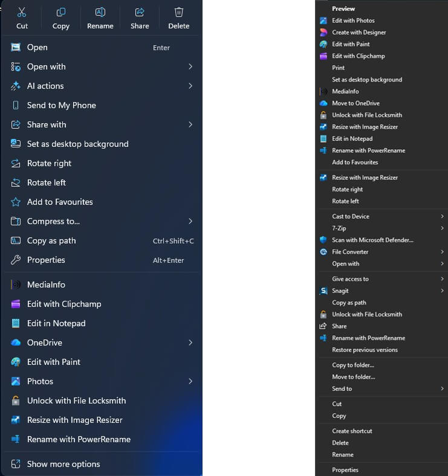Viewport: 448px width, 476px height.
Task: Click the scissors Cut icon
Action: point(22,13)
